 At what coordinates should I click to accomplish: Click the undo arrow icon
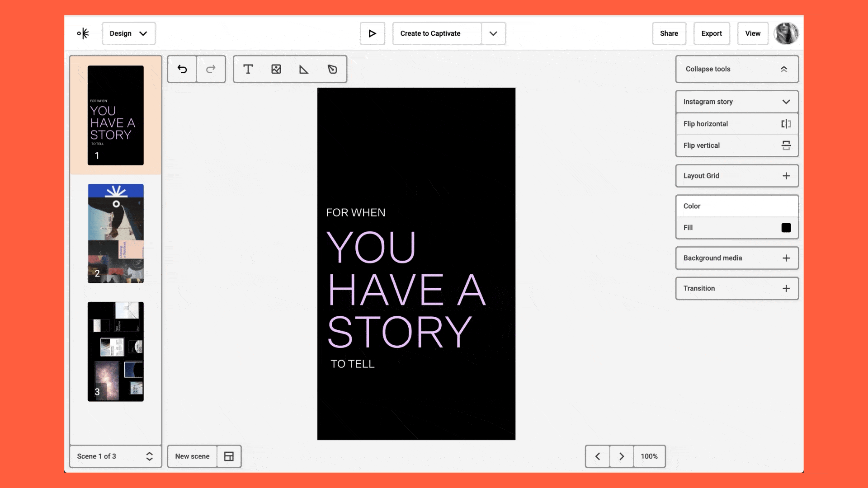[x=182, y=69]
